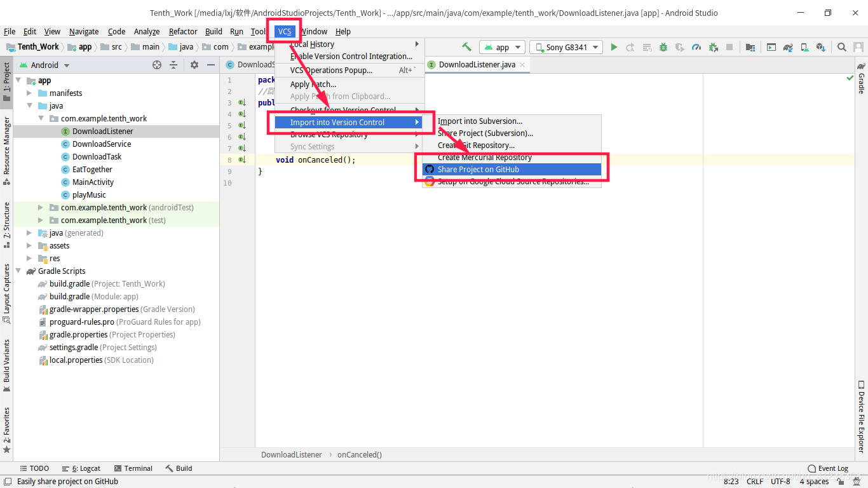Open the File menu

point(10,31)
